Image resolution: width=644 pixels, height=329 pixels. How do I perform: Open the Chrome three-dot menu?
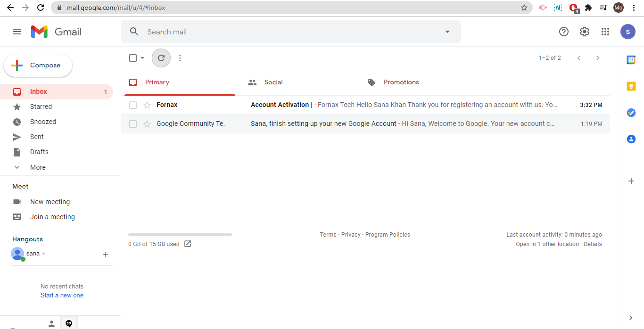pos(634,8)
